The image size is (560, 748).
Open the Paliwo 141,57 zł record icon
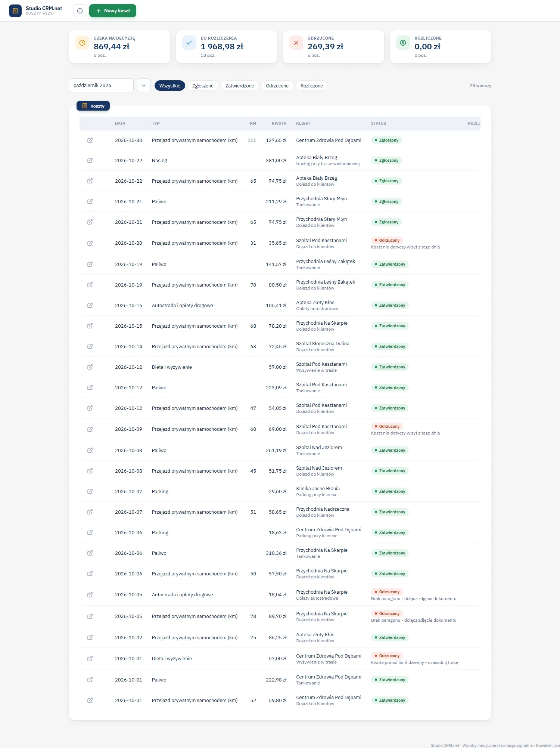point(90,264)
